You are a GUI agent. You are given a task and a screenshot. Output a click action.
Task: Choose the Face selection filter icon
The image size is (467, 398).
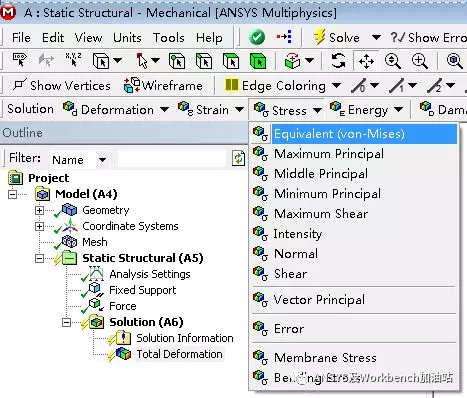(231, 61)
